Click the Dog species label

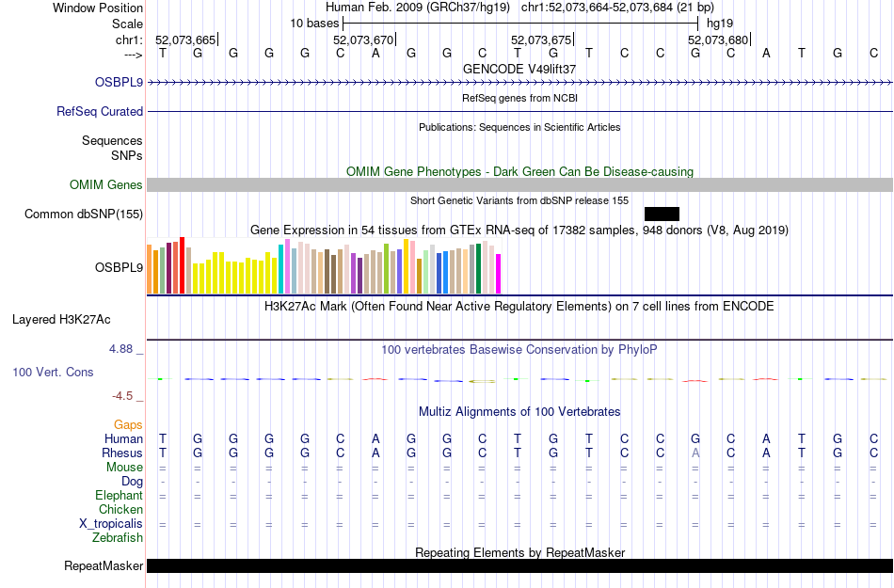132,482
